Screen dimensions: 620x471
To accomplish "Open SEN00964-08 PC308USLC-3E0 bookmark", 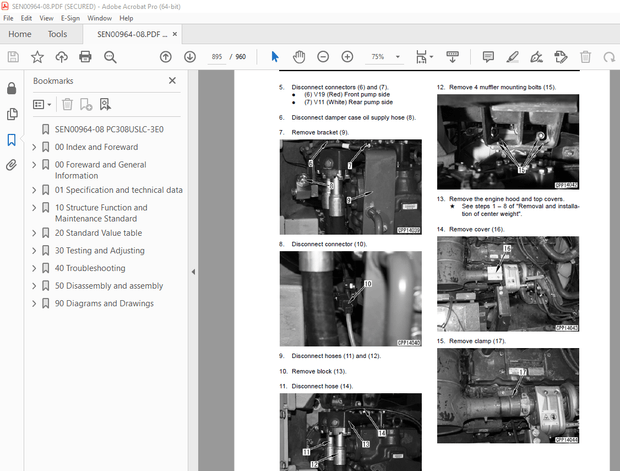I will tap(109, 129).
